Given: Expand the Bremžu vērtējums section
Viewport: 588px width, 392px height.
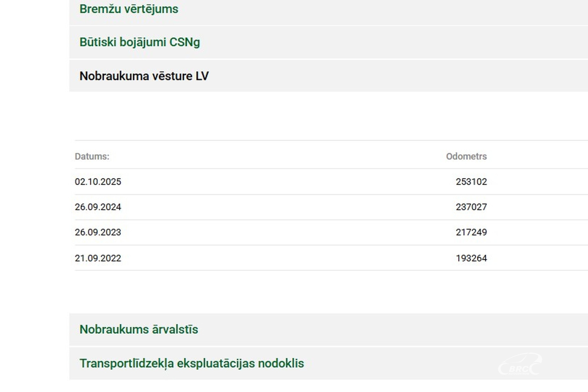Looking at the screenshot, I should coord(129,9).
